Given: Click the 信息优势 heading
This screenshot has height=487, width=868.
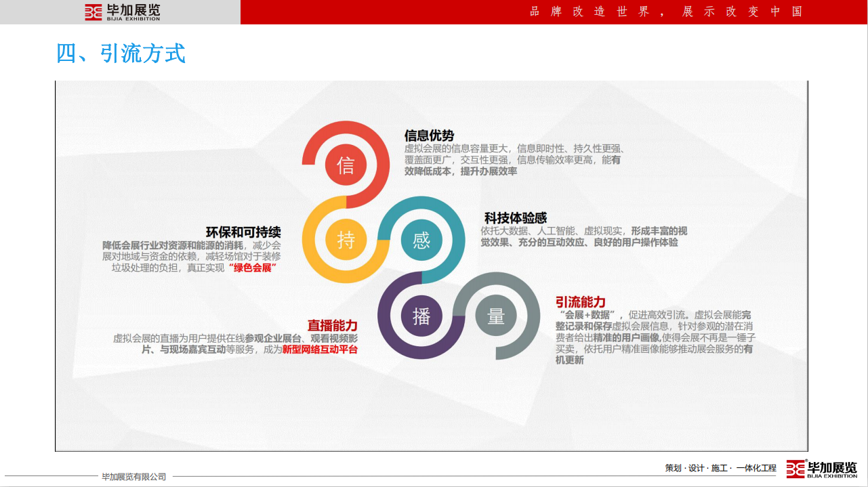Looking at the screenshot, I should pos(429,135).
